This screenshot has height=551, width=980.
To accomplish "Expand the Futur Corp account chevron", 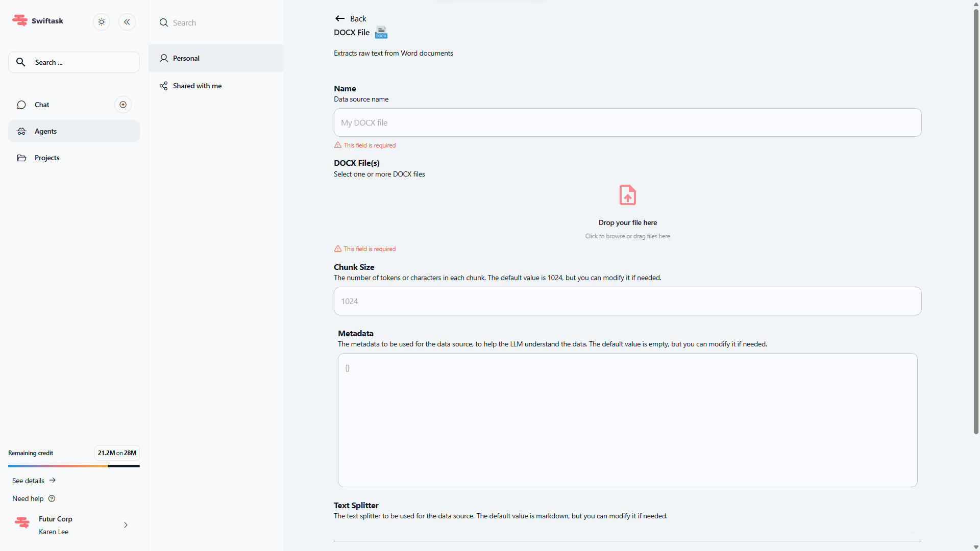I will coord(126,525).
